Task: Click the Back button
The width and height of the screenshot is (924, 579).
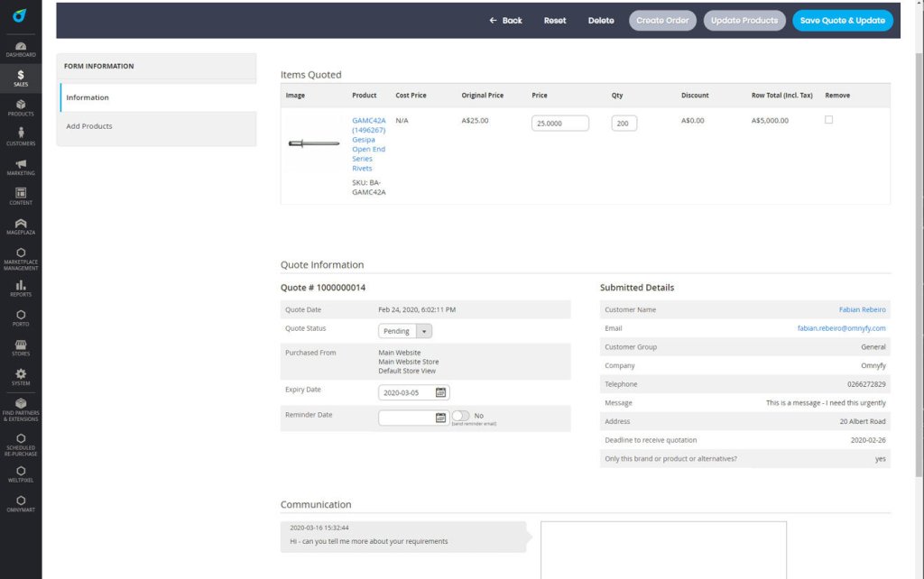Action: tap(505, 21)
